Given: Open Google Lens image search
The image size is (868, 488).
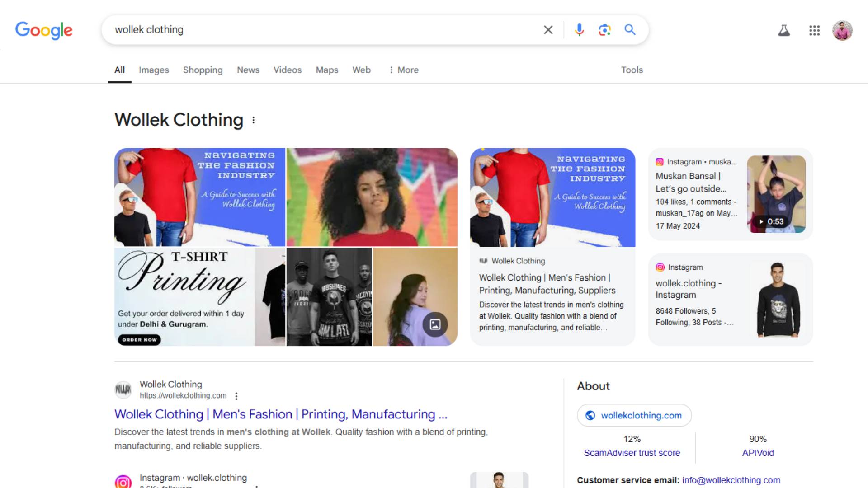Looking at the screenshot, I should point(604,30).
